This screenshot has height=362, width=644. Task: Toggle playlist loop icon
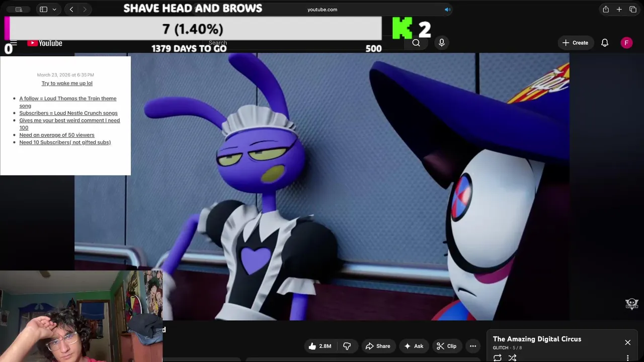tap(497, 357)
